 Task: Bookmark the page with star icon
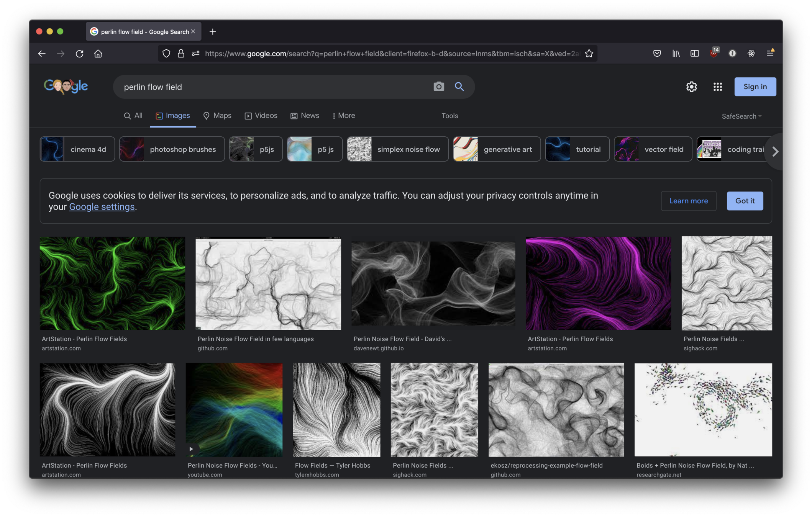[x=589, y=54]
